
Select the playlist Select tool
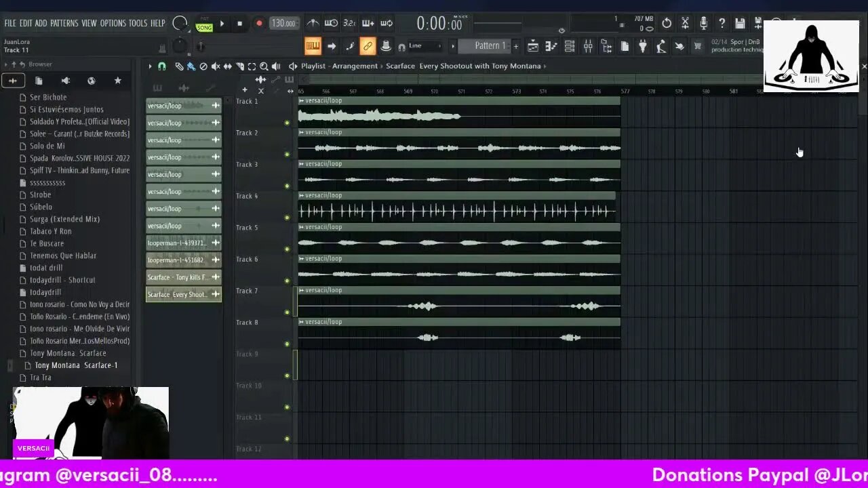[x=252, y=66]
